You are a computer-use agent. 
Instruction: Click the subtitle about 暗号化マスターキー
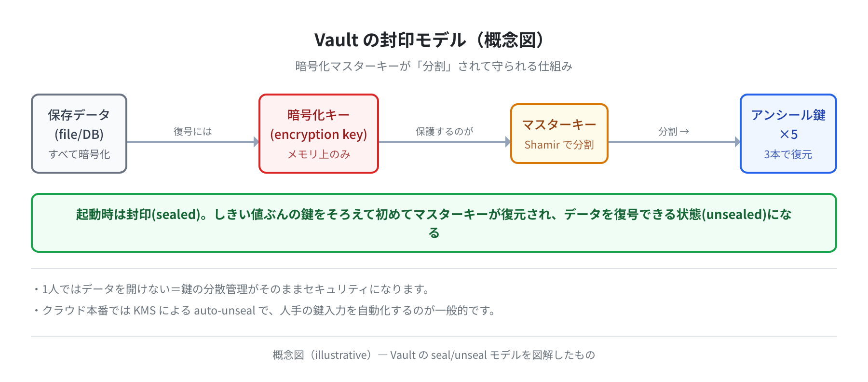[x=434, y=66]
